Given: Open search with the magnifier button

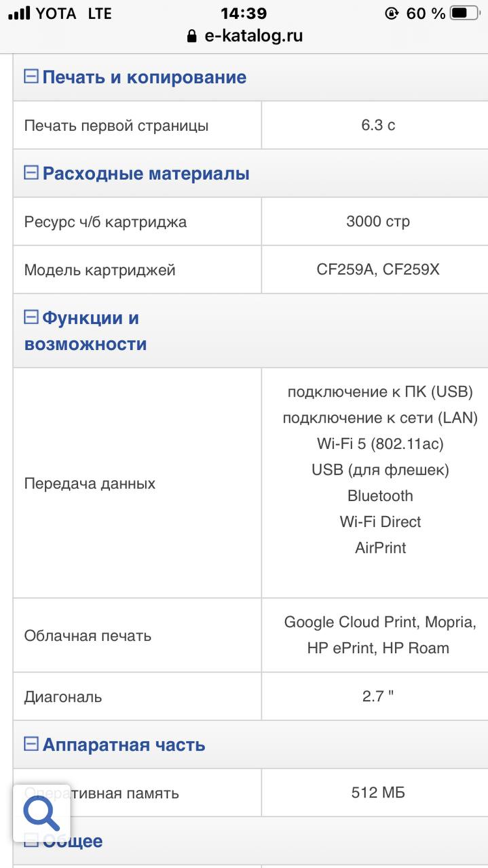Looking at the screenshot, I should (42, 812).
